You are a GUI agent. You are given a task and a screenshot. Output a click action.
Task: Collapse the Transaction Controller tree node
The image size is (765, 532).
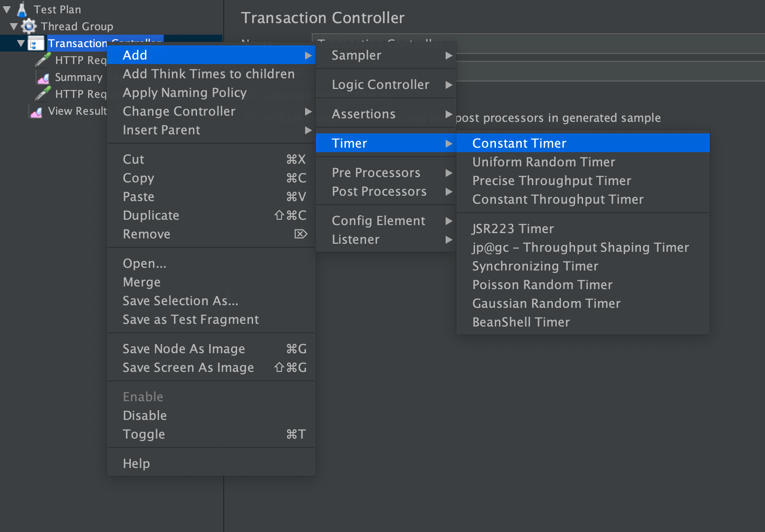click(21, 44)
